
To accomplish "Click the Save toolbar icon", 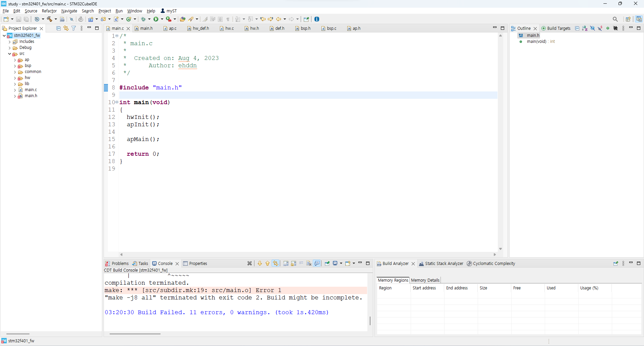I will [x=19, y=19].
